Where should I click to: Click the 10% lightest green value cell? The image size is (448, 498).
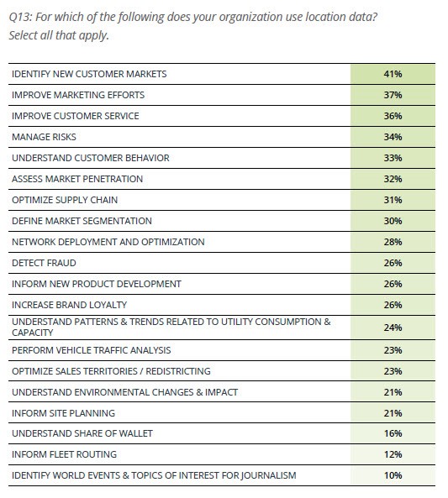point(393,475)
